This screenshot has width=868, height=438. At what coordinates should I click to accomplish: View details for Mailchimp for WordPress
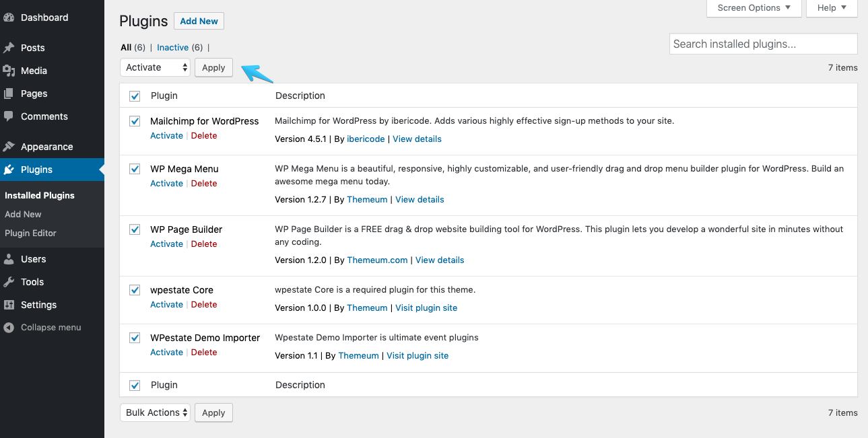417,139
